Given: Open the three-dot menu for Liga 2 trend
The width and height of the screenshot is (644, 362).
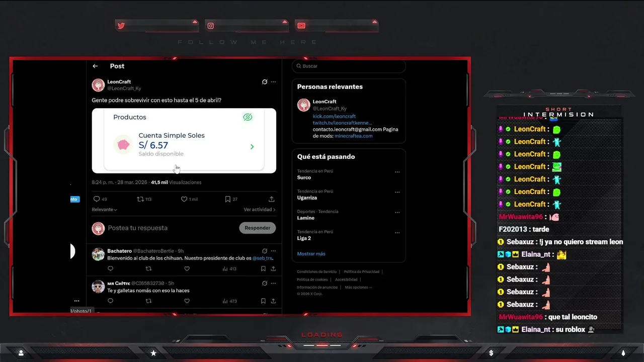Looking at the screenshot, I should 397,232.
